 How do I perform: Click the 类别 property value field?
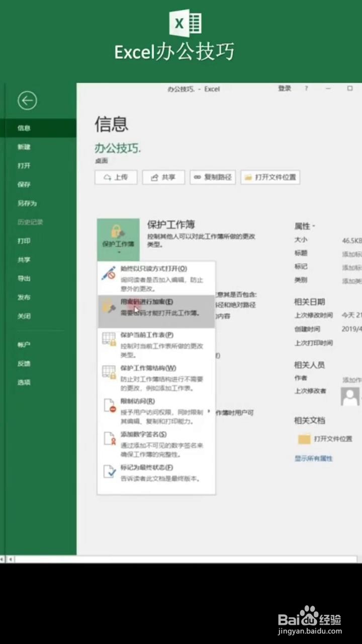pos(352,280)
